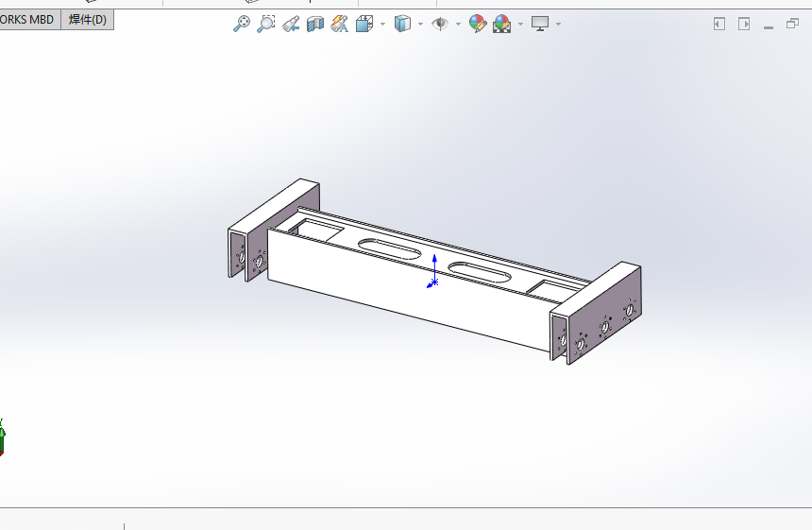Viewport: 812px width, 530px height.
Task: Click Display Style icon
Action: [x=402, y=24]
